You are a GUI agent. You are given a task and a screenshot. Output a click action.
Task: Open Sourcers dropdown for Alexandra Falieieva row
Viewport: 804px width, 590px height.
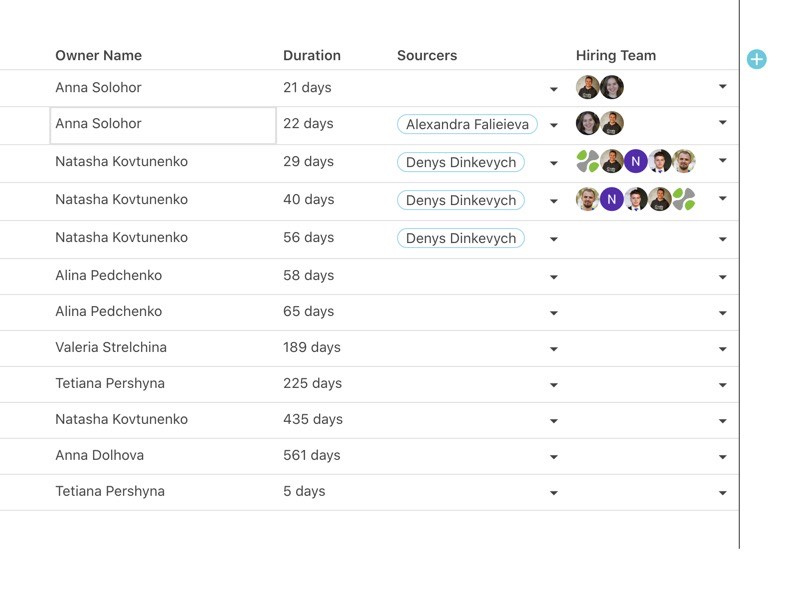(554, 125)
